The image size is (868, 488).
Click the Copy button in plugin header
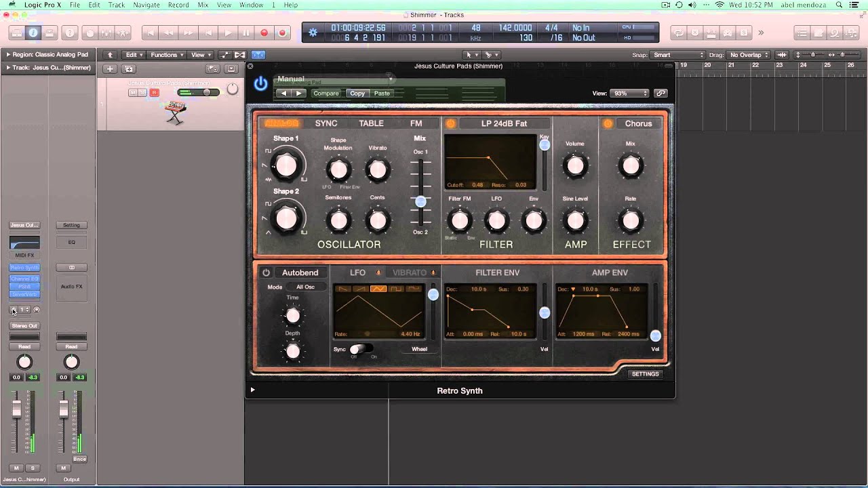(357, 94)
